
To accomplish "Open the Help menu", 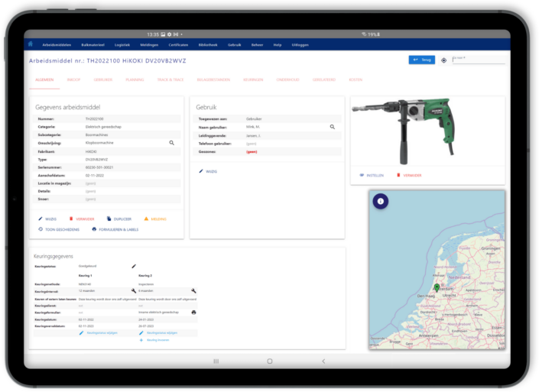I will click(278, 45).
